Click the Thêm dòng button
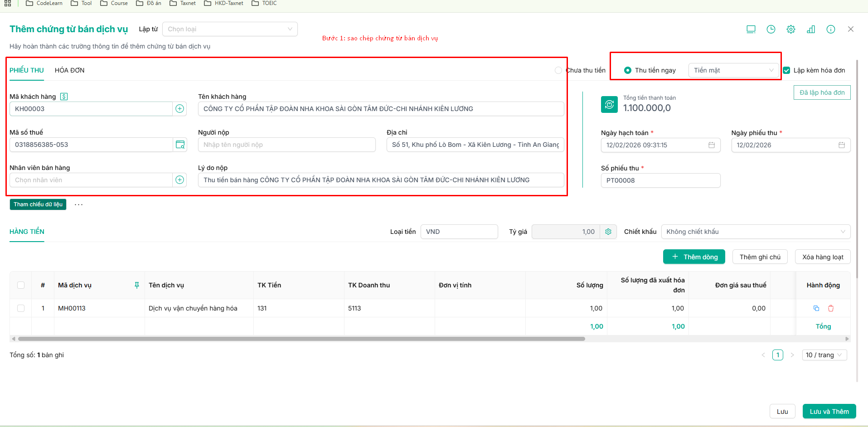Screen dimensions: 868x427 point(694,257)
